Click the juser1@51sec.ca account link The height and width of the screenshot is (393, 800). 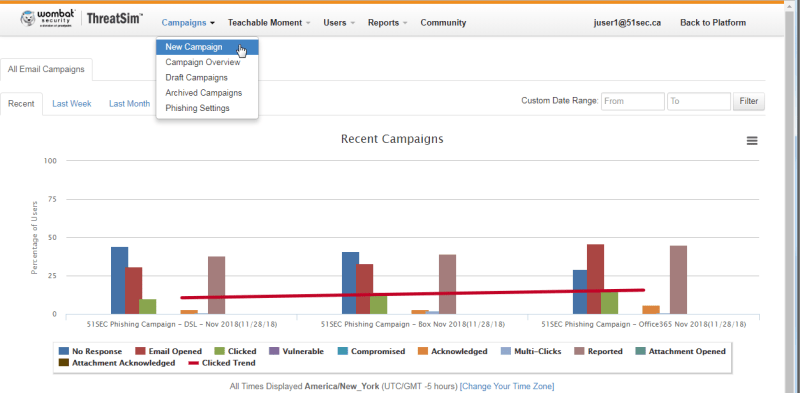[x=627, y=22]
